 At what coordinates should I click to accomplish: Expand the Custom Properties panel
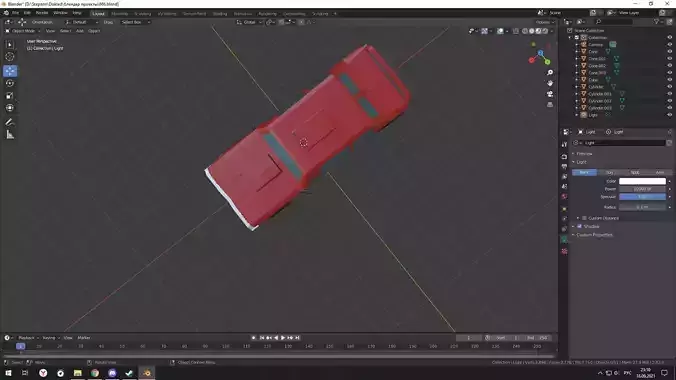click(x=594, y=235)
